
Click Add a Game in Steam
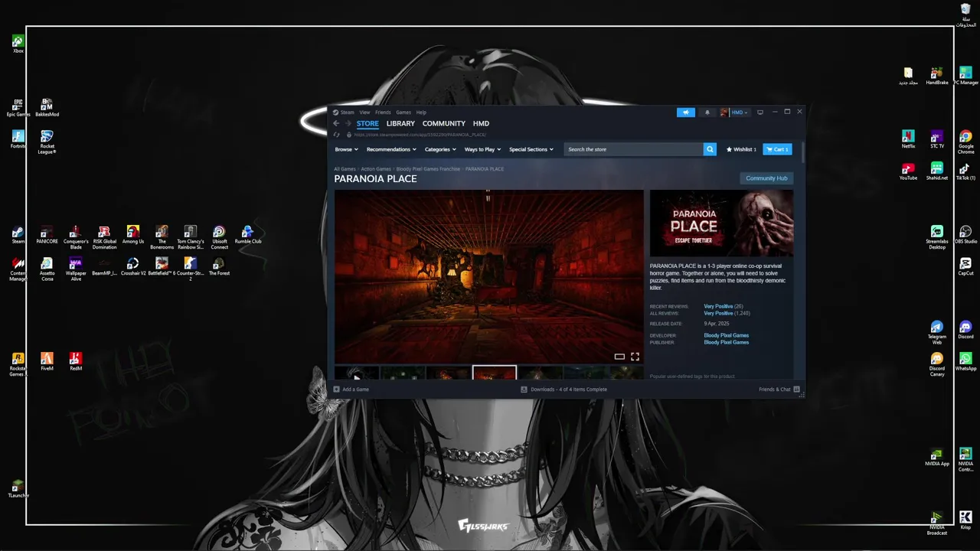[351, 389]
